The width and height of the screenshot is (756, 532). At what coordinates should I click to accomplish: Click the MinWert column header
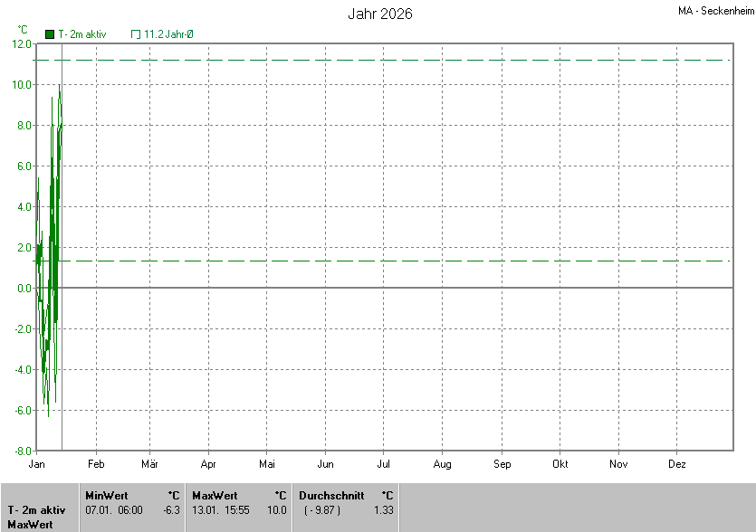tap(106, 495)
